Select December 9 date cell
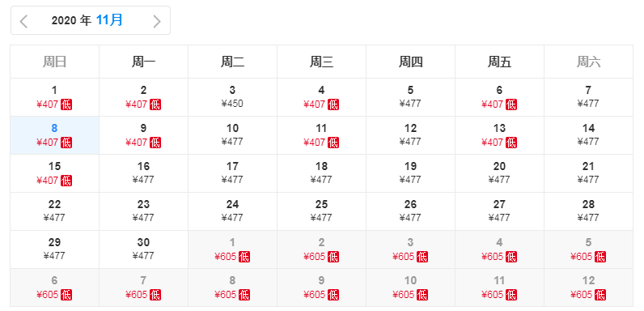The width and height of the screenshot is (644, 311). tap(321, 288)
